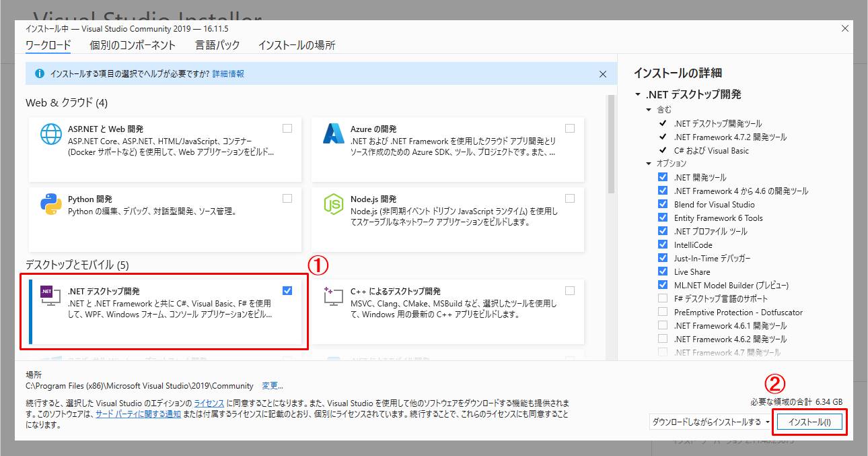This screenshot has height=456, width=868.
Task: Uncheck ML.NET Model Builder (プレビュー) option
Action: click(x=663, y=285)
